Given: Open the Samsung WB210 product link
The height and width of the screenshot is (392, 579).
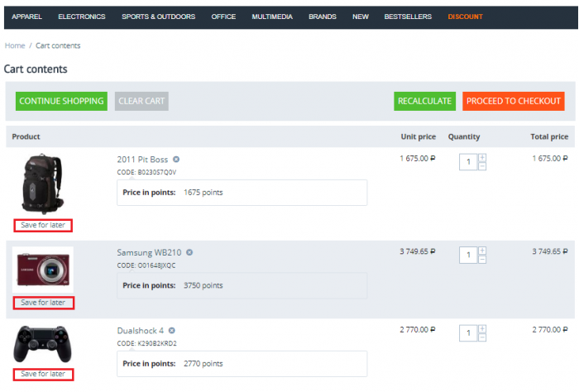Looking at the screenshot, I should click(x=149, y=252).
